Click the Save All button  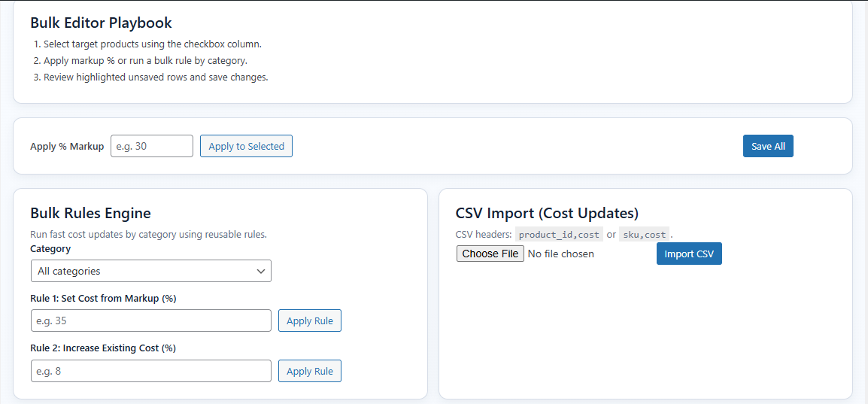tap(767, 146)
